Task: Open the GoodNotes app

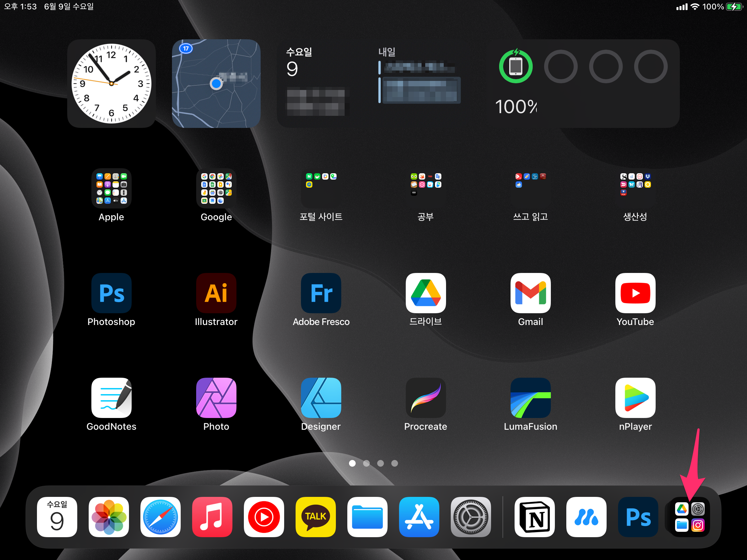Action: tap(111, 397)
